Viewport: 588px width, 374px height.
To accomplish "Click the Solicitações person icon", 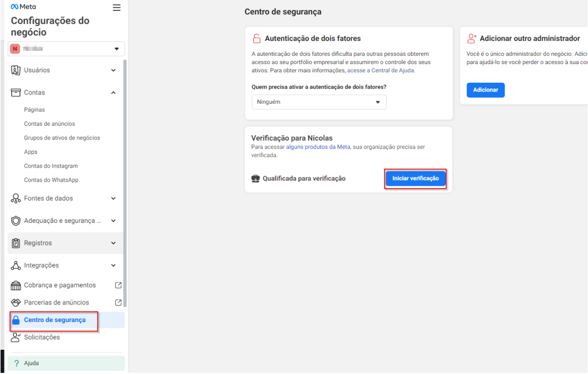I will (x=16, y=337).
